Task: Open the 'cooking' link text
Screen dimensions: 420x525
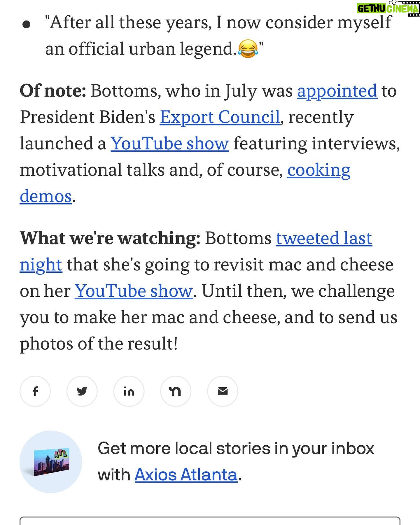Action: tap(319, 170)
